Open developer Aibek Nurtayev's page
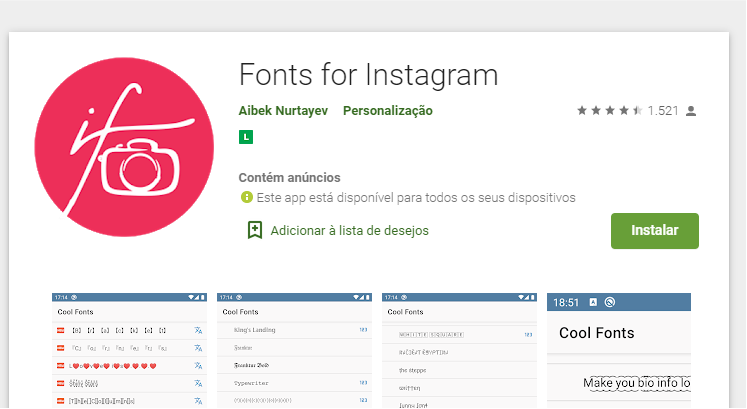This screenshot has width=747, height=409. click(283, 111)
